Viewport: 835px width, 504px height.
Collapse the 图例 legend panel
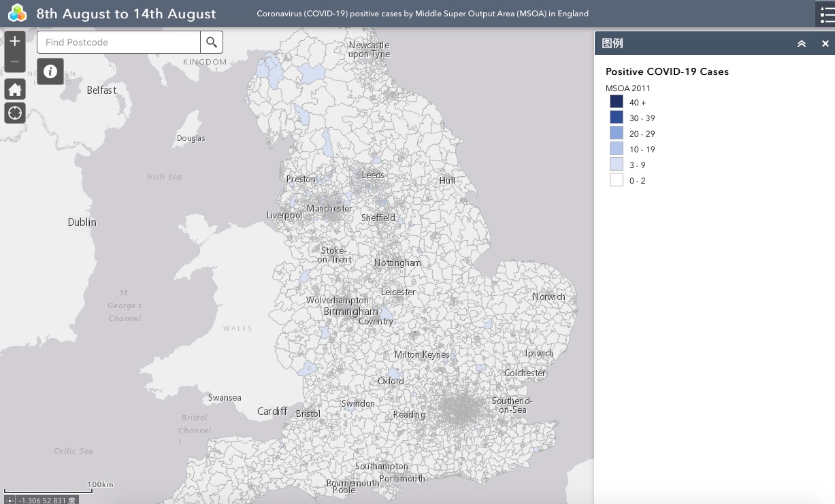click(x=802, y=44)
